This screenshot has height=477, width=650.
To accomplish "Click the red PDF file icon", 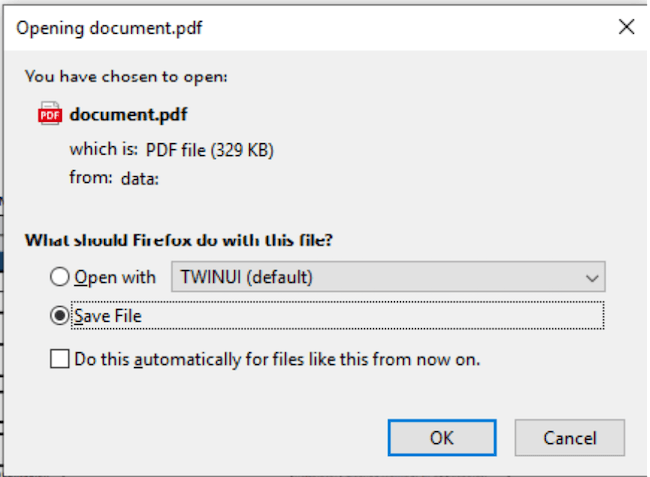I will click(50, 114).
